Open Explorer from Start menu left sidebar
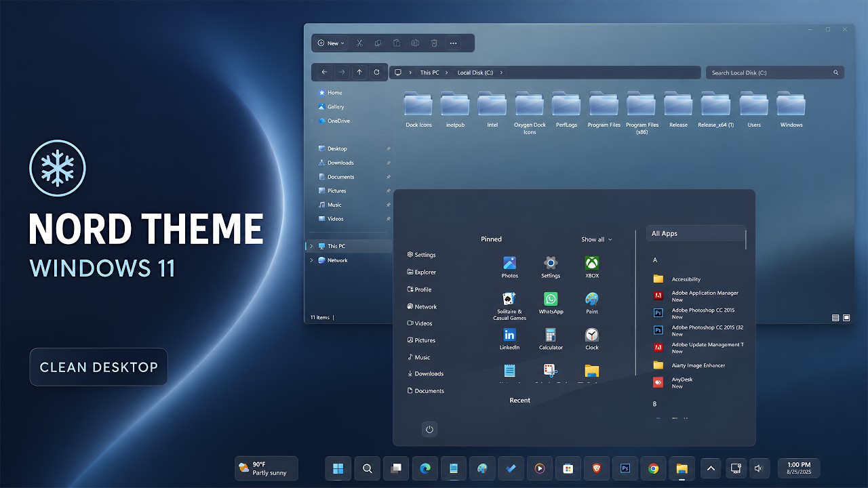 point(421,272)
